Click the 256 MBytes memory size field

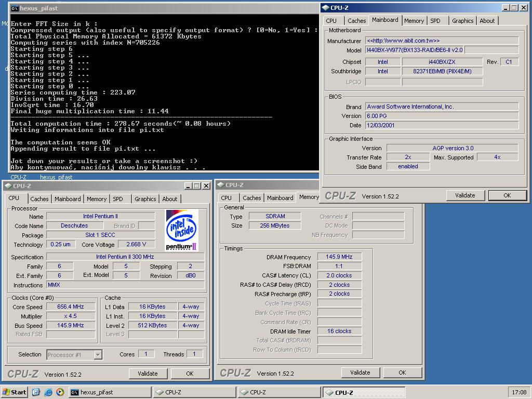[x=275, y=225]
